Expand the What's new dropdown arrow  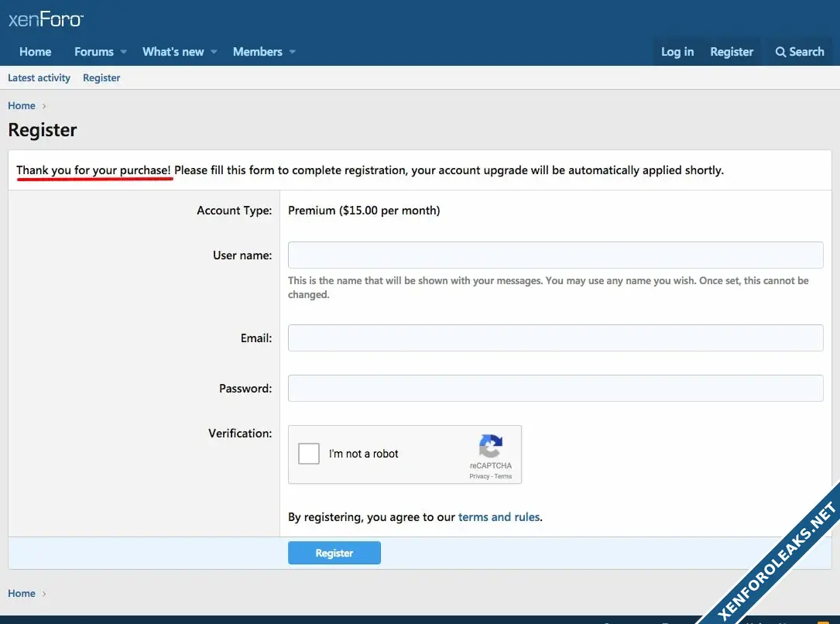214,52
